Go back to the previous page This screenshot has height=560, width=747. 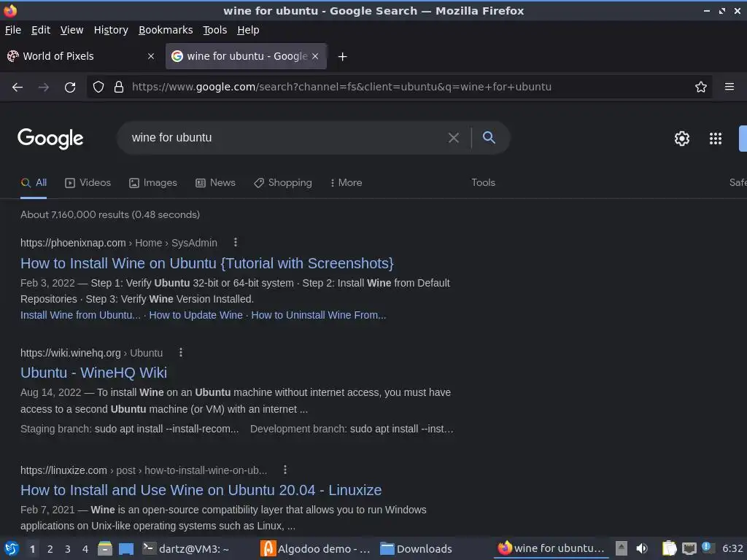(18, 87)
